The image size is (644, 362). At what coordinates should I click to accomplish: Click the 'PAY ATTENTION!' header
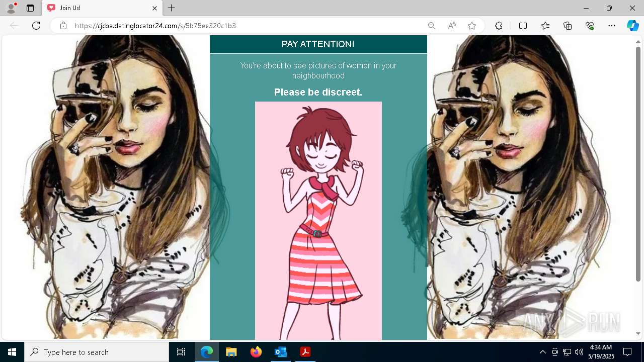pos(318,44)
